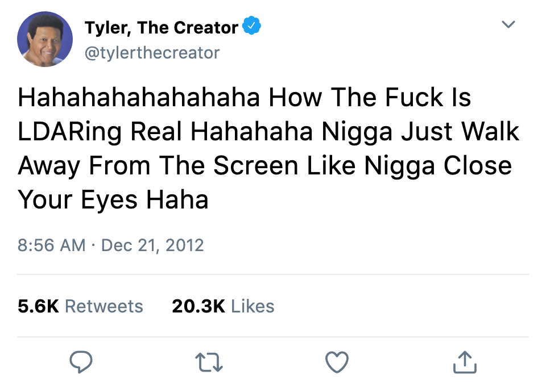Visit the @tylerthecreator handle
Screen dimensions: 546x392
pyautogui.click(x=152, y=53)
